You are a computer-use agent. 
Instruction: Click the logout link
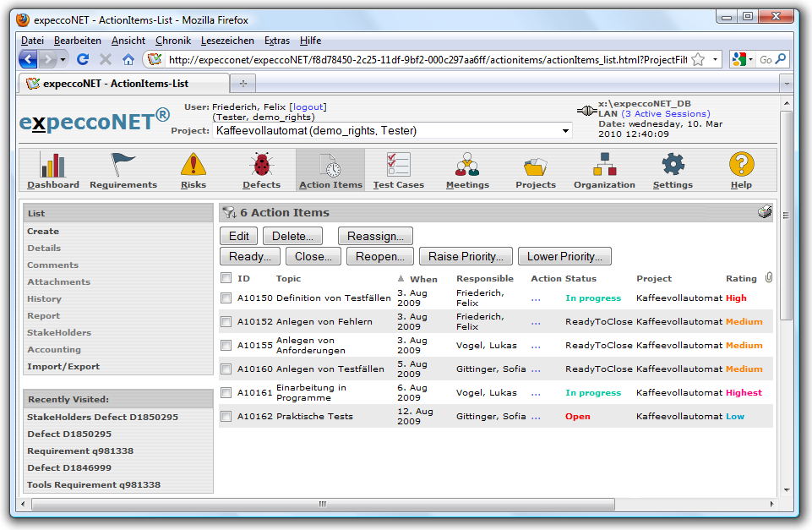coord(308,107)
